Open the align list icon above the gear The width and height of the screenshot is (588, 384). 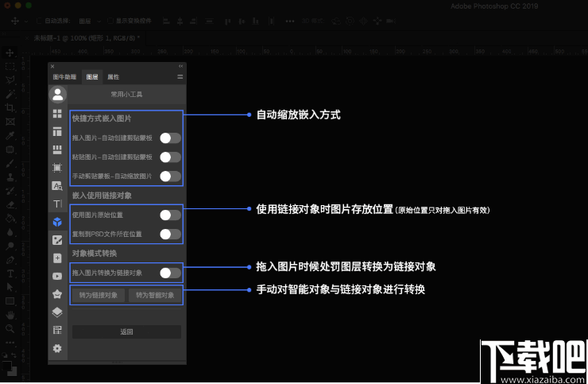(x=57, y=330)
